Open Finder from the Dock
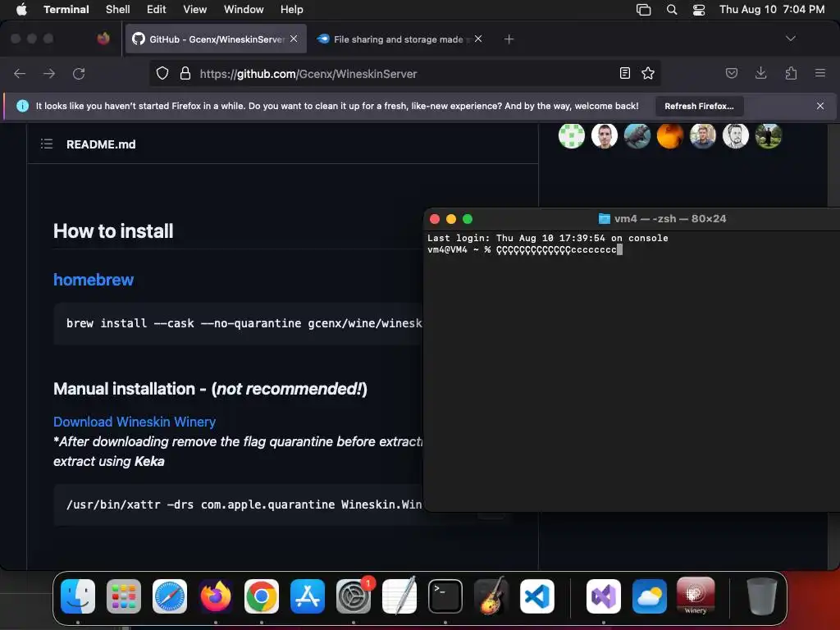Screen dimensions: 840x630 [78, 596]
